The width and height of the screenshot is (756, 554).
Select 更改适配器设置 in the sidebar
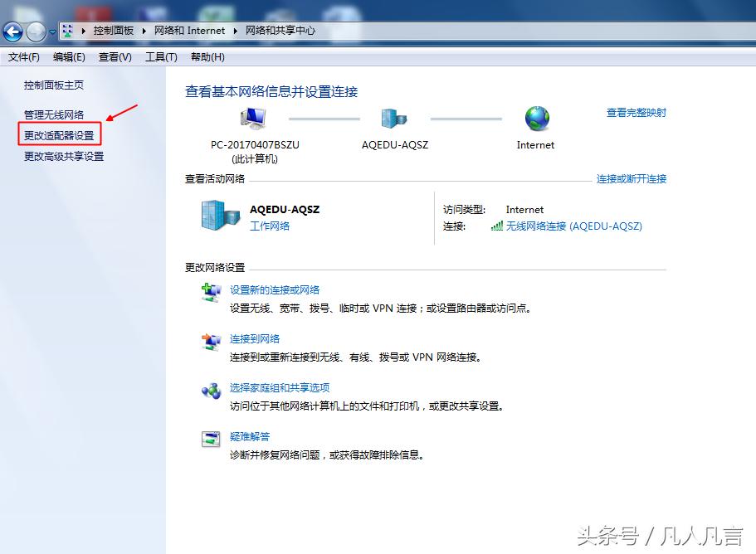click(x=58, y=134)
